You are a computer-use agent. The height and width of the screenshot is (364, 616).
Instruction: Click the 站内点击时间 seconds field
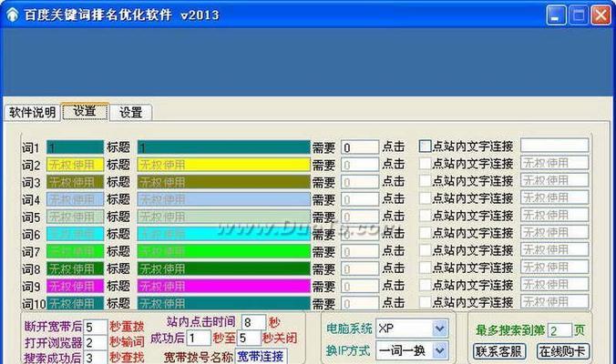pos(252,322)
